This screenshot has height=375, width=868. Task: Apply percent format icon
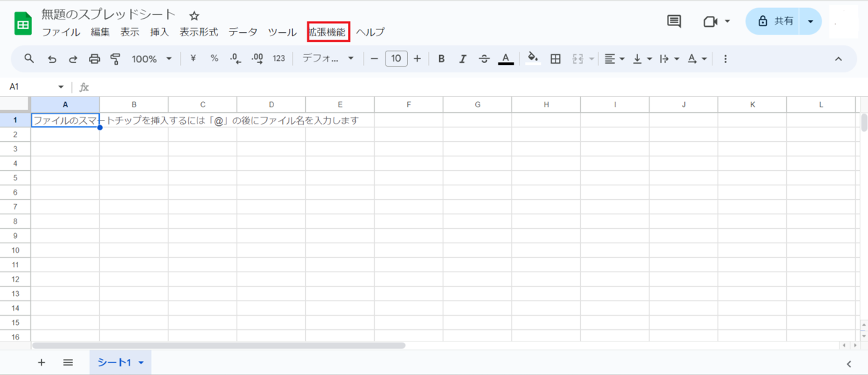(214, 59)
